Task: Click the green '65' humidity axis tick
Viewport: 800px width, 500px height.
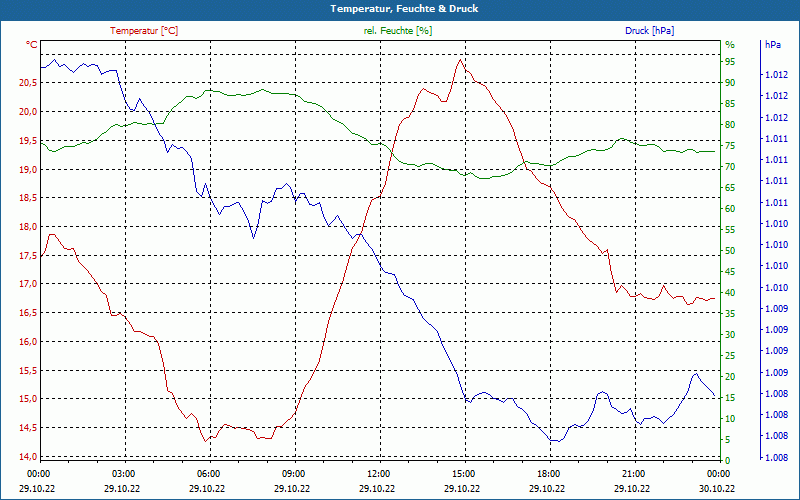Action: coord(730,188)
